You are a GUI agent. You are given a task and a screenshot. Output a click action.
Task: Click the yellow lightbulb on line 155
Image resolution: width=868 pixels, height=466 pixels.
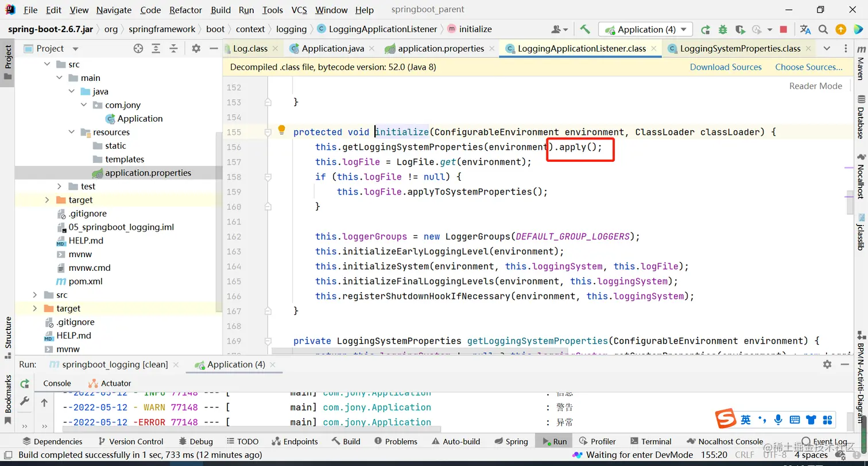[282, 130]
